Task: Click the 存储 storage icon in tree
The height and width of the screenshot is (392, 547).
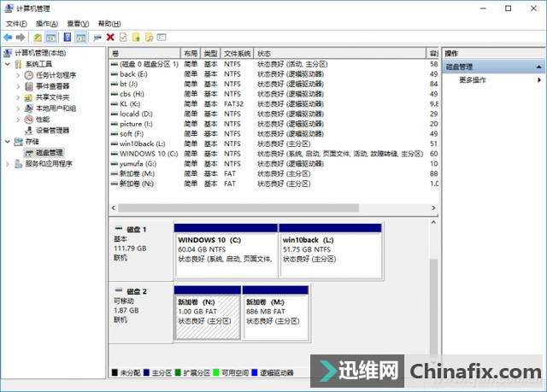Action: point(19,142)
